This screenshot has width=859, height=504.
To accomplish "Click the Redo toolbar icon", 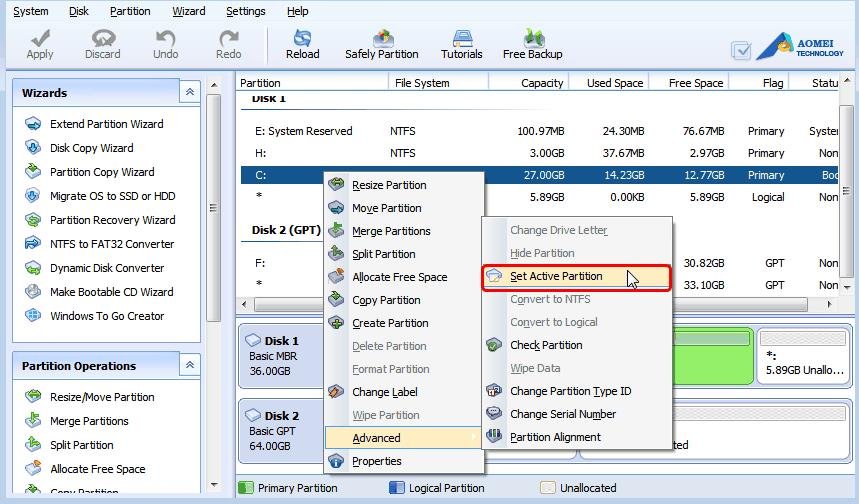I will tap(228, 39).
